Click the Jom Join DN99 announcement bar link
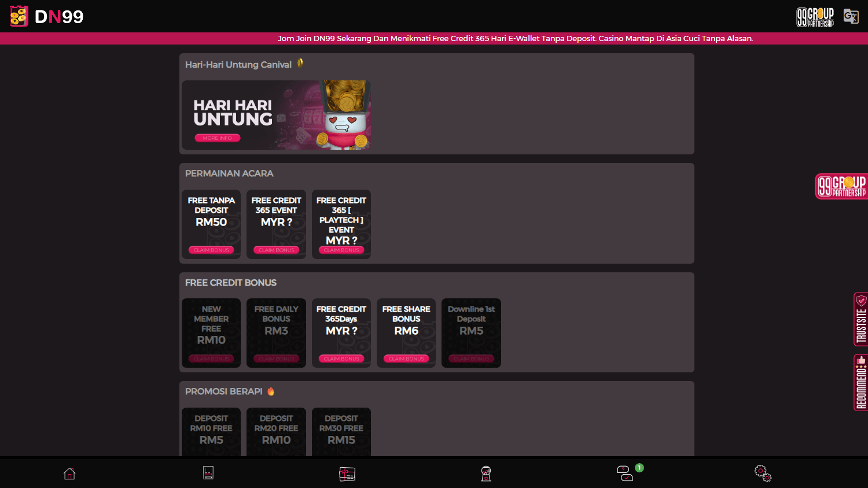 coord(515,38)
